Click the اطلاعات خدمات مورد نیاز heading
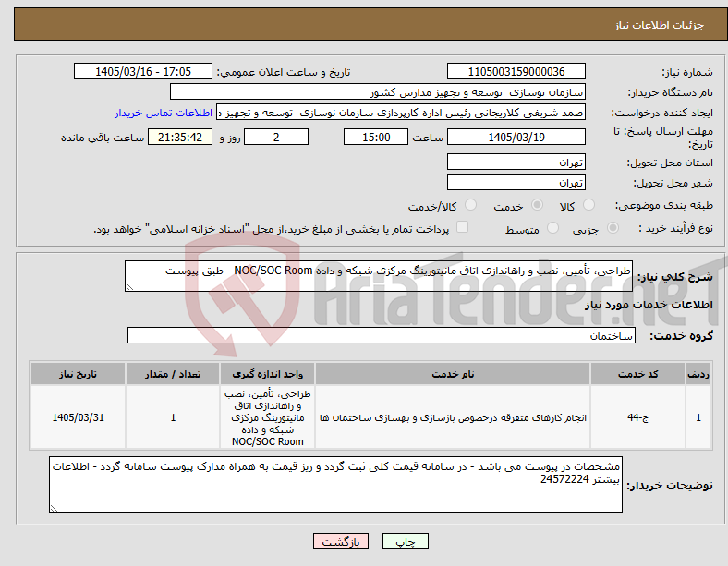Image resolution: width=728 pixels, height=566 pixels. point(649,305)
